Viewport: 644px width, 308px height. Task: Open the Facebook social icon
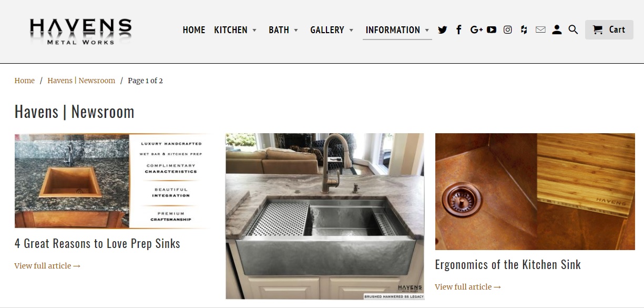tap(458, 30)
